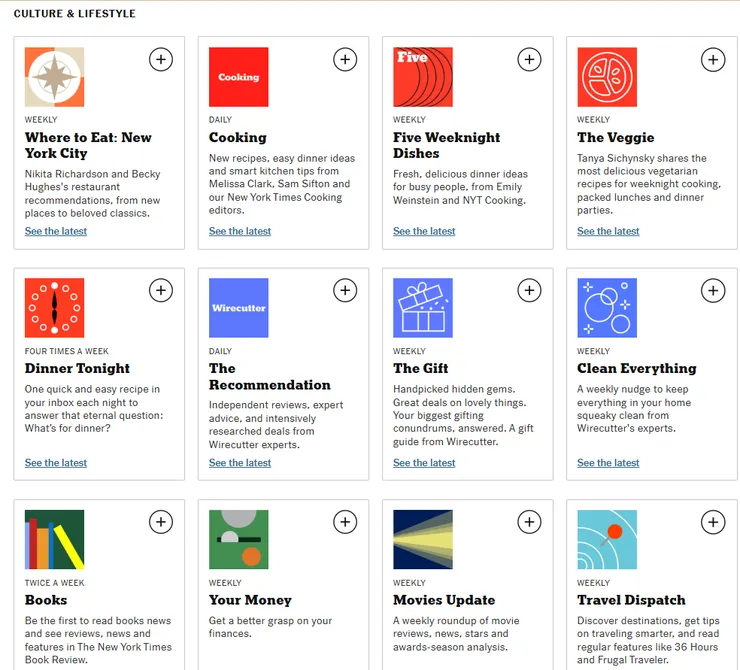Screen dimensions: 740x670
Task: Click the Dinner Tonight clock icon
Action: (54, 308)
